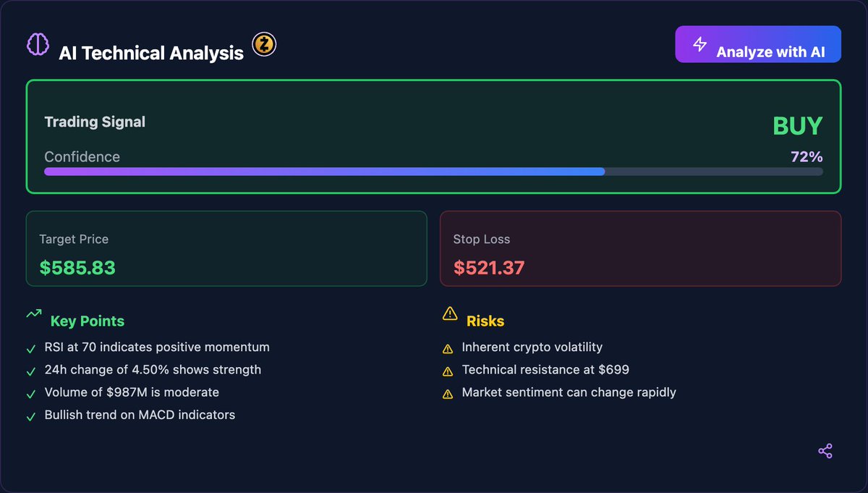Click 'Inherent crypto volatility' risk text
Image resolution: width=868 pixels, height=493 pixels.
pyautogui.click(x=532, y=347)
